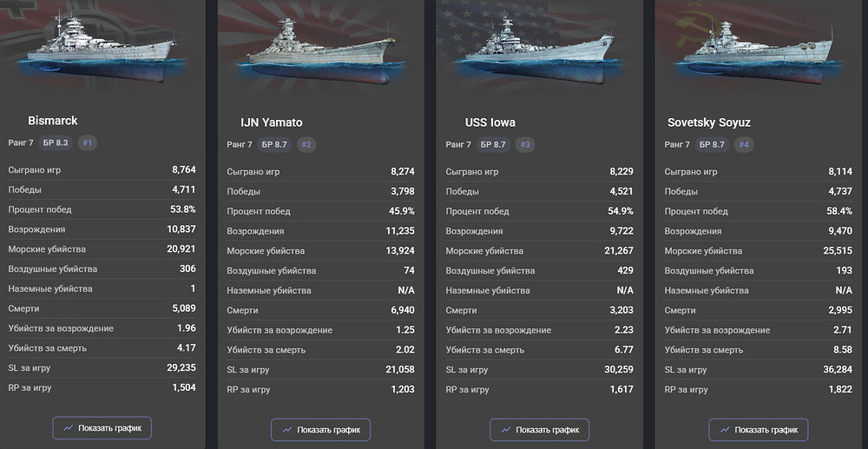Click the #1 rank badge on Bismarck

(x=88, y=142)
